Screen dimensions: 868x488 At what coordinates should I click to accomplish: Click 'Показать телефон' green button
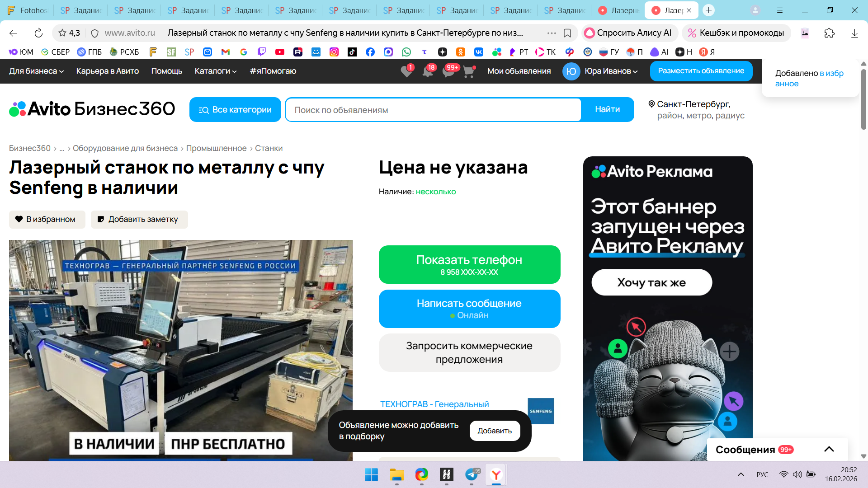click(x=469, y=264)
